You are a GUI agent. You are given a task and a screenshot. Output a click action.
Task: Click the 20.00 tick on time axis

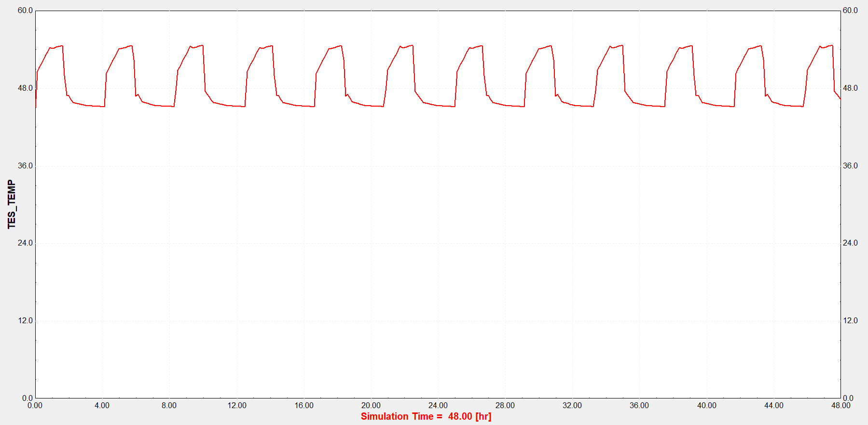tap(371, 406)
